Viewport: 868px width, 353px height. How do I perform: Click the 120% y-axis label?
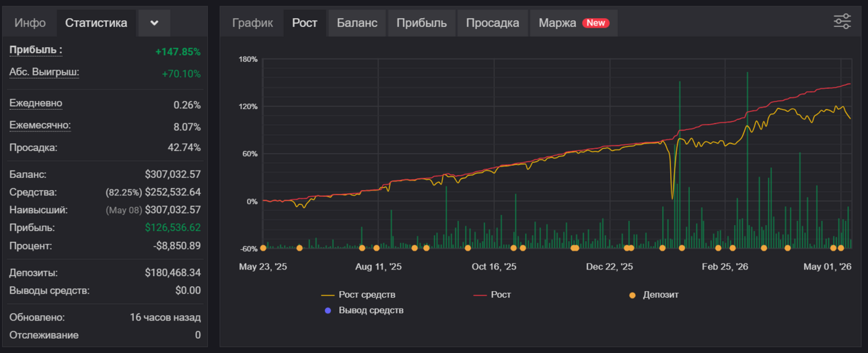[x=248, y=106]
